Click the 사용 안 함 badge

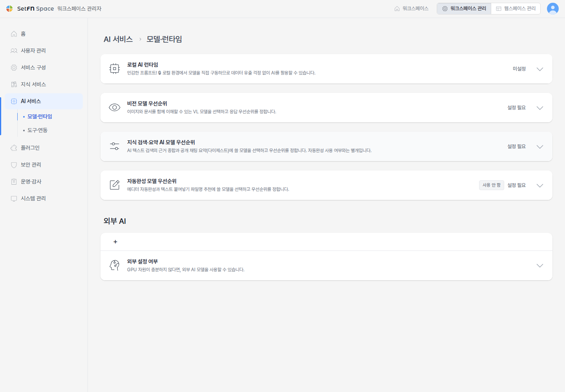492,185
